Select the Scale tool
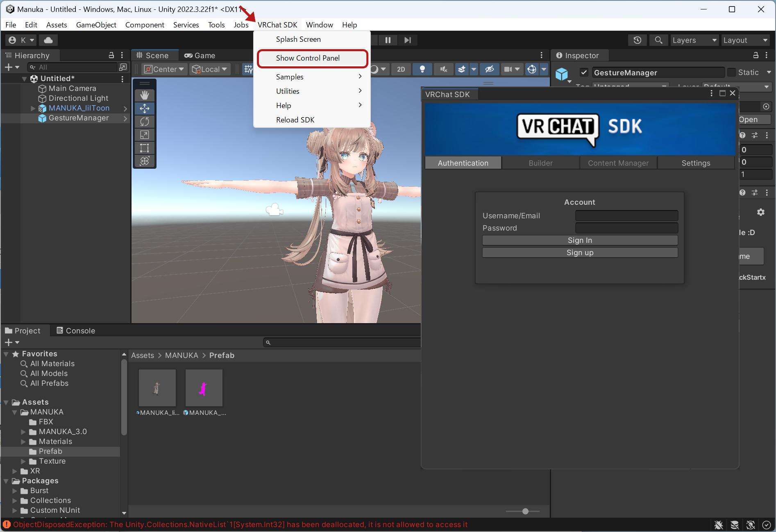The width and height of the screenshot is (776, 532). click(145, 135)
